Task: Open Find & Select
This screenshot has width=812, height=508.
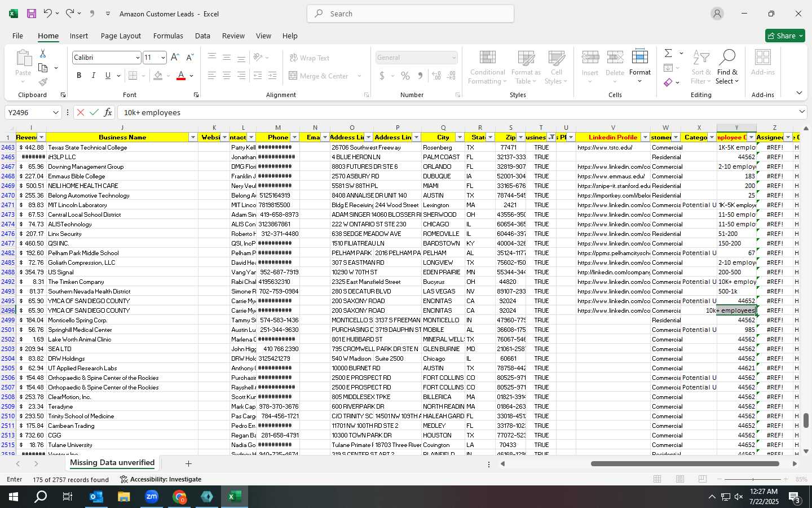Action: tap(727, 67)
